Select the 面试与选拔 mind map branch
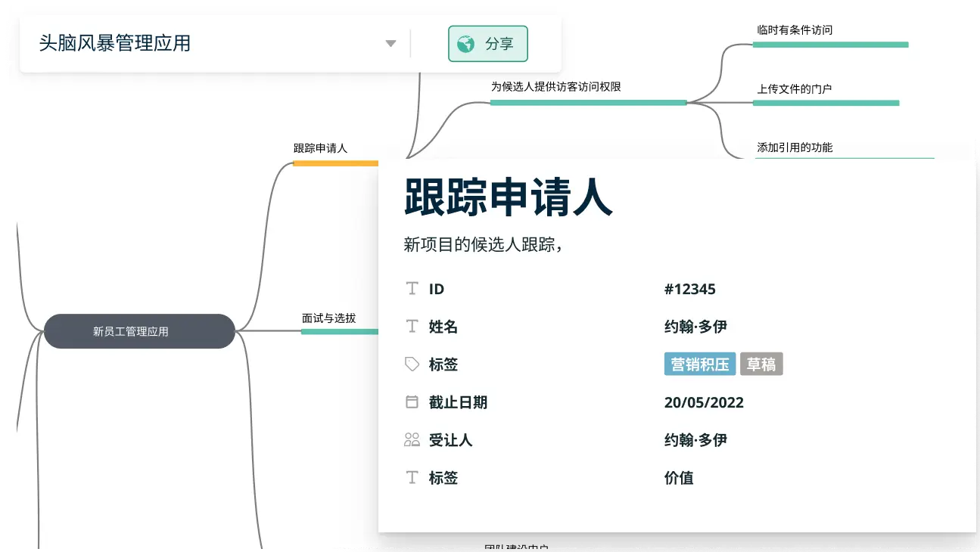The width and height of the screenshot is (980, 552). (328, 318)
